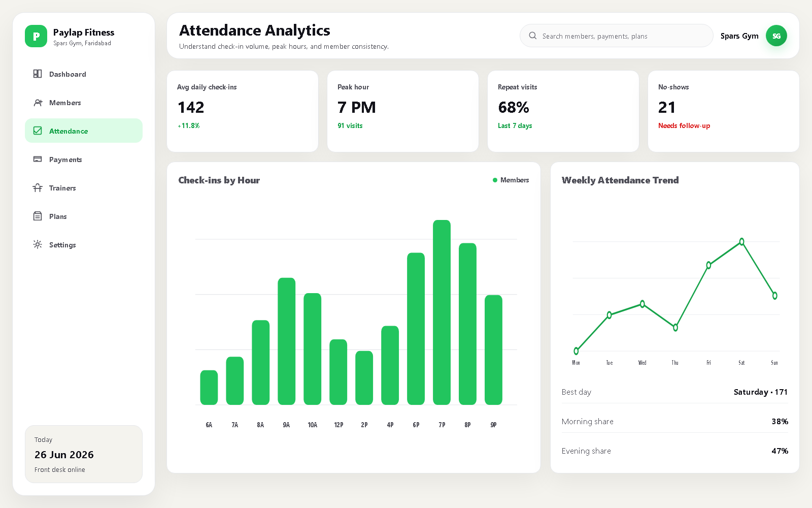Click the +11.8% change text
The width and height of the screenshot is (812, 508).
[188, 125]
